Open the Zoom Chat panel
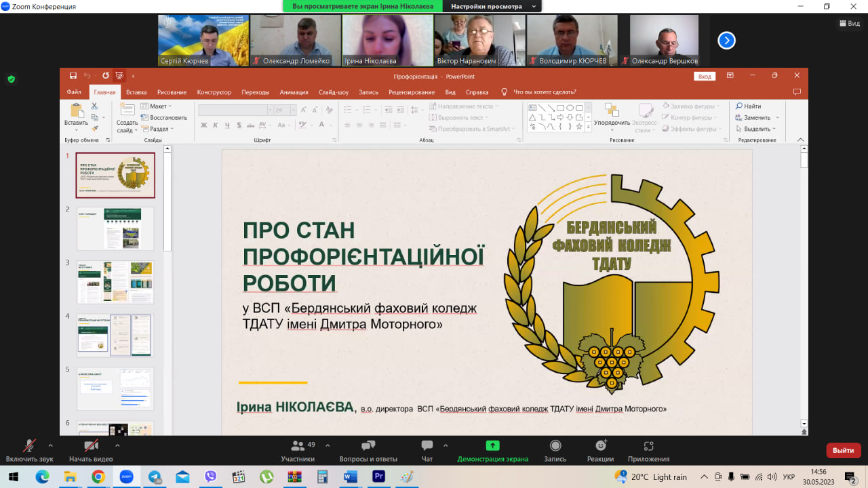 point(427,446)
